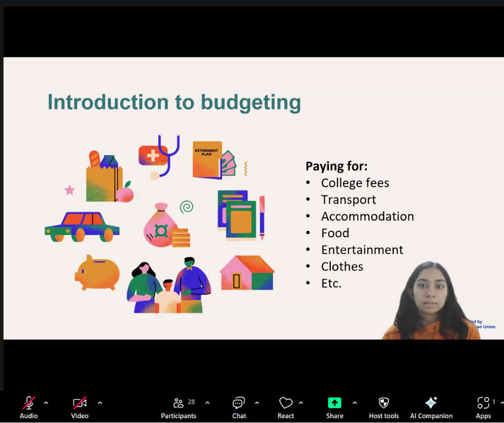The image size is (504, 423).
Task: Expand the audio options arrow beside Audio
Action: [x=46, y=403]
